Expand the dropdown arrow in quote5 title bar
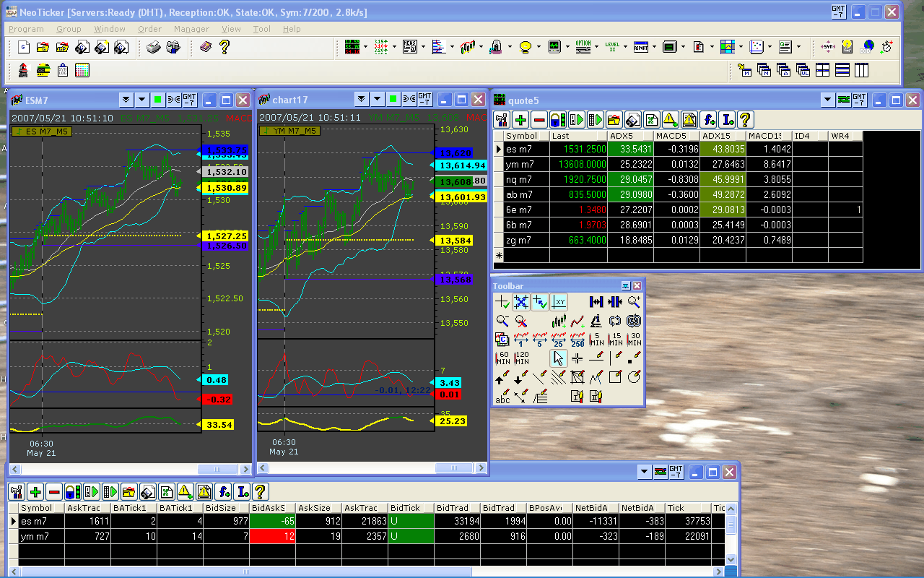924x578 pixels. pyautogui.click(x=828, y=100)
